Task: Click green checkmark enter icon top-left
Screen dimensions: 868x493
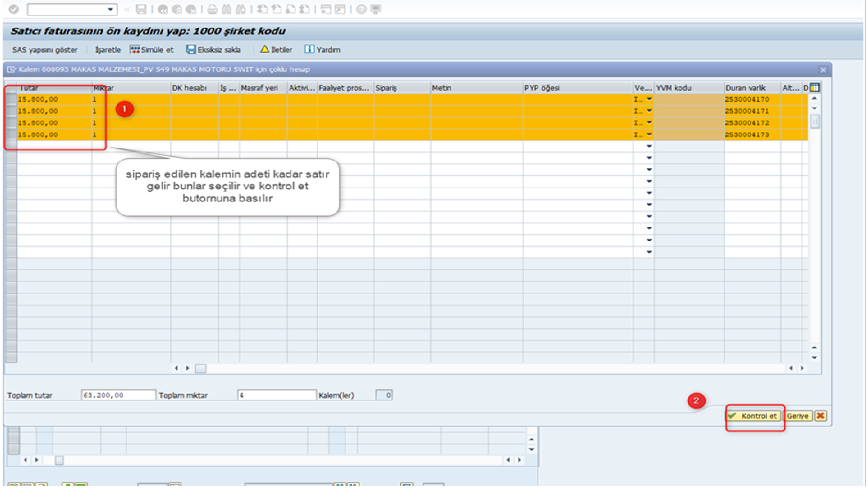Action: tap(14, 10)
